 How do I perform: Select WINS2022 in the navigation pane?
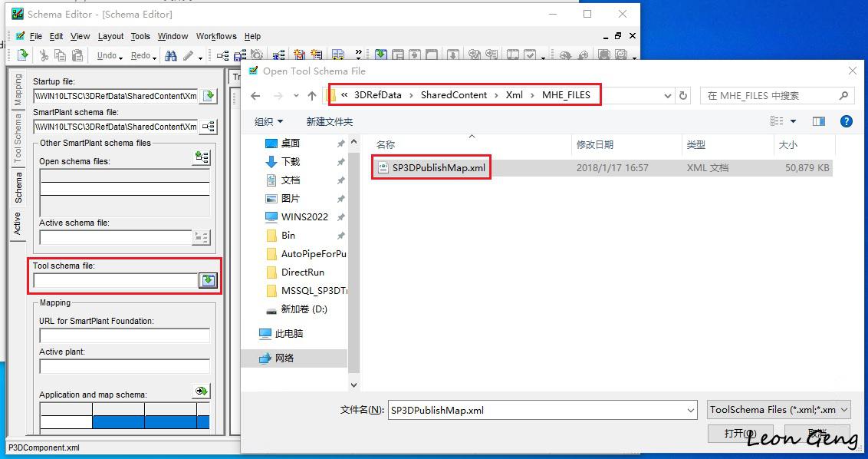click(x=304, y=216)
